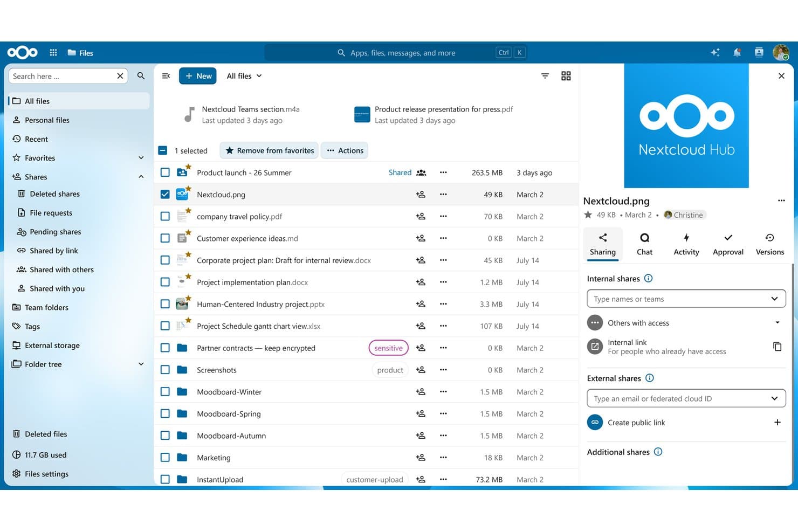Open the file list filter icon
The height and width of the screenshot is (532, 798).
coord(545,76)
